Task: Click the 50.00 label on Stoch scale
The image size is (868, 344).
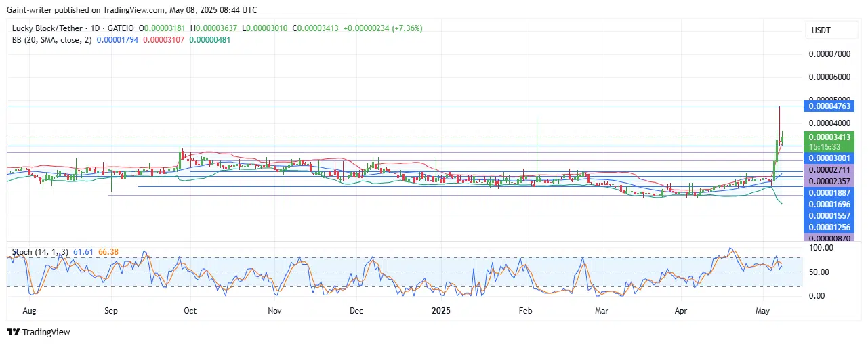Action: click(x=820, y=272)
